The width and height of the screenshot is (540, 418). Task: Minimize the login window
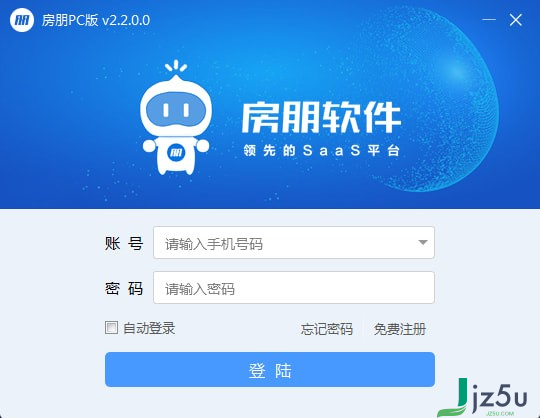tap(489, 20)
